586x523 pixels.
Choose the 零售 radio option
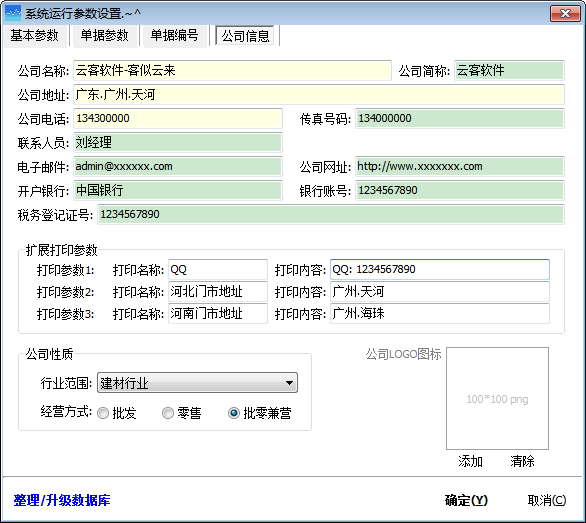tap(168, 413)
